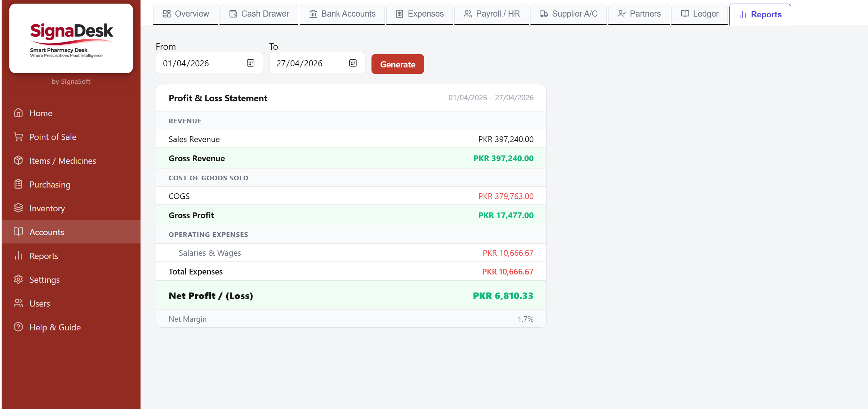Click the Items / Medicines box icon
Image resolution: width=868 pixels, height=409 pixels.
(x=18, y=160)
